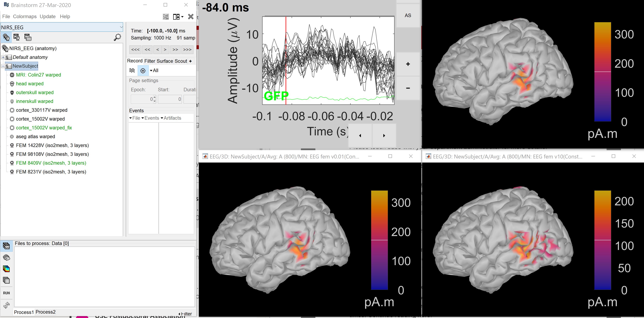
Task: Select the MRI: Colin27 warped item
Action: 38,75
